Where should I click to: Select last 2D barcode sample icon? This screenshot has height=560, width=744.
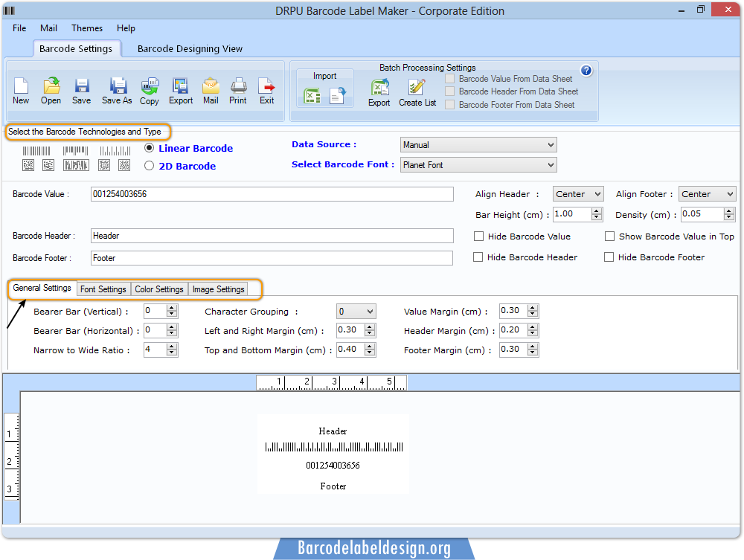point(124,165)
